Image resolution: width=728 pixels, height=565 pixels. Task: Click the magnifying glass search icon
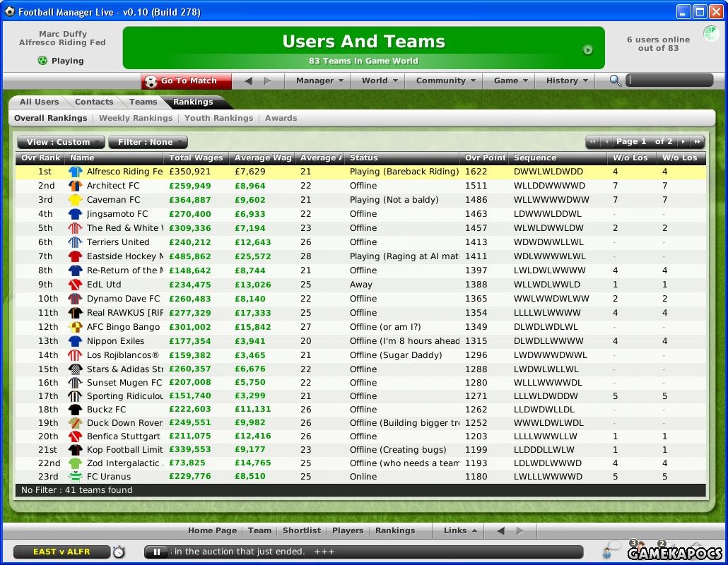click(616, 81)
